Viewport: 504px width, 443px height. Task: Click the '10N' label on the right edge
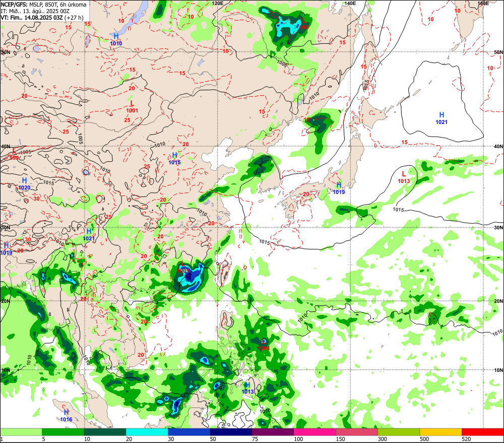click(x=498, y=370)
